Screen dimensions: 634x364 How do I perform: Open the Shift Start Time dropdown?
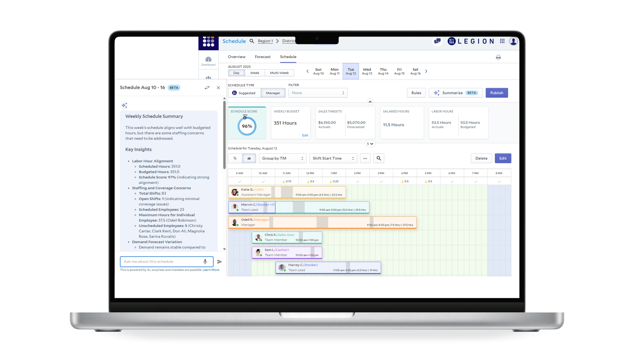tap(333, 158)
